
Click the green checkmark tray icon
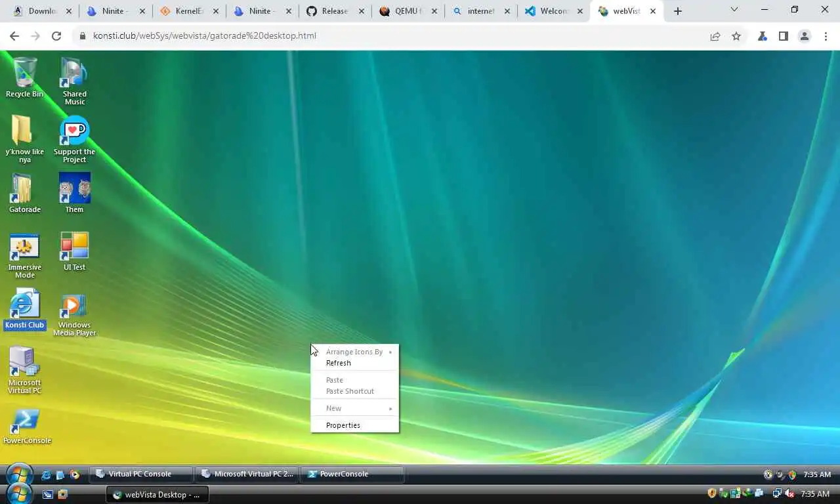coord(724,493)
